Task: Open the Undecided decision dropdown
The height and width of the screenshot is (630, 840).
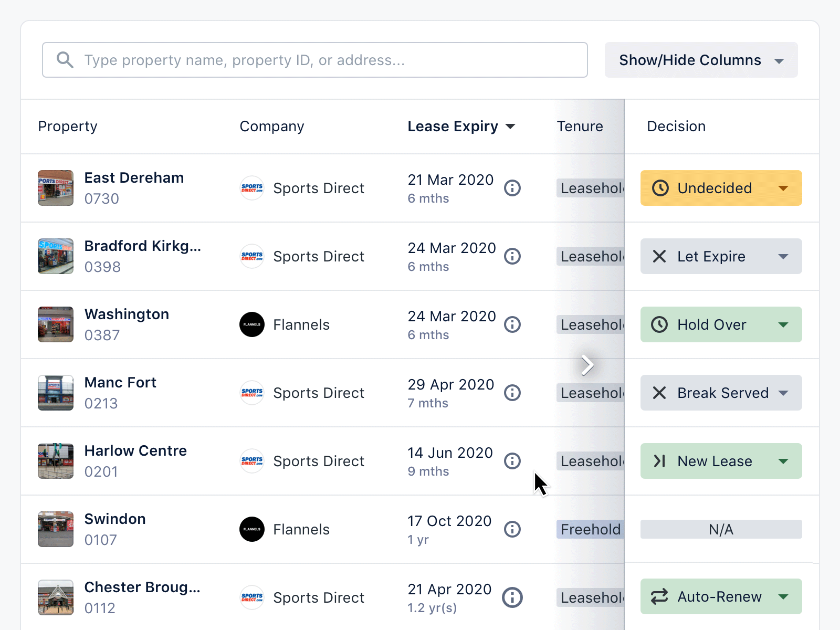Action: [721, 188]
